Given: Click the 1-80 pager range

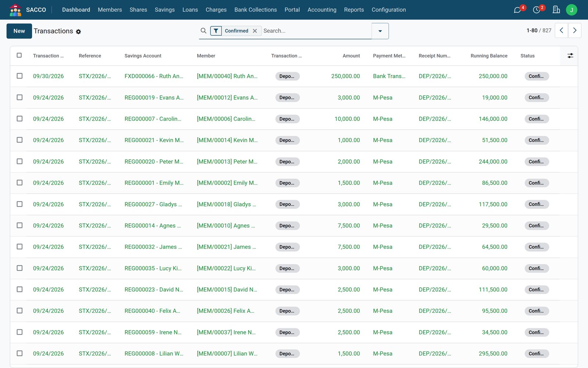Looking at the screenshot, I should coord(532,31).
